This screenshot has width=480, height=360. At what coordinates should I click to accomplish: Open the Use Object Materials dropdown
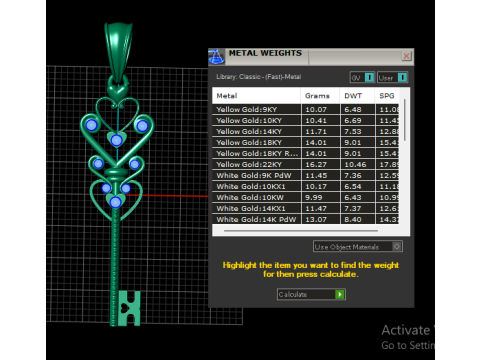(x=358, y=247)
